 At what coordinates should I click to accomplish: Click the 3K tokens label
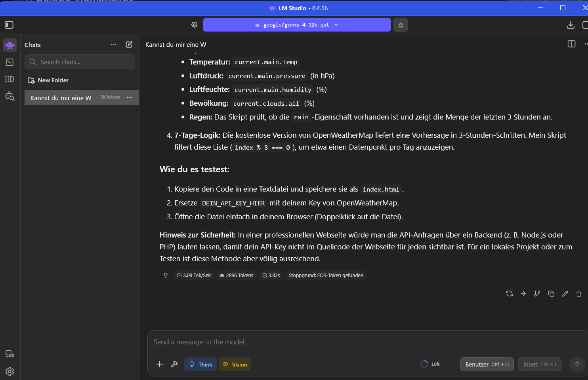[x=110, y=97]
